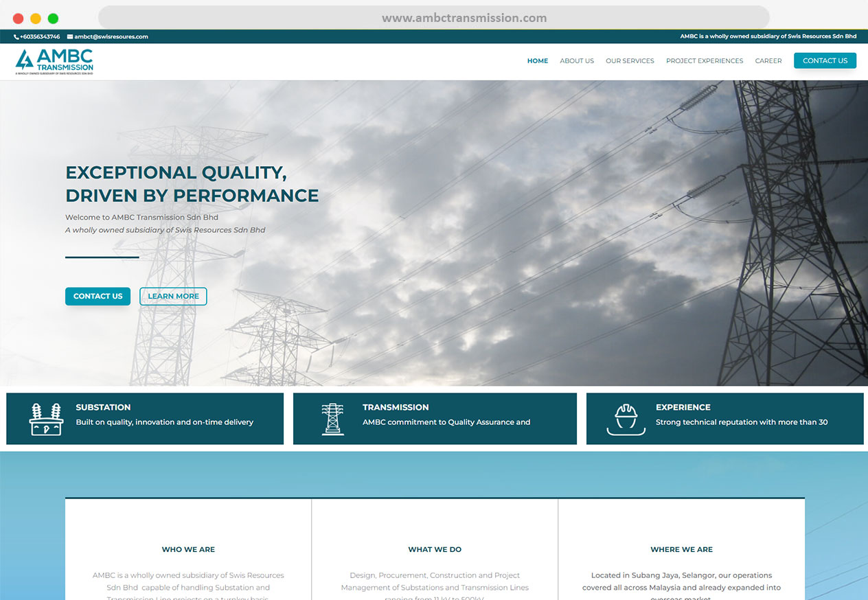Image resolution: width=868 pixels, height=600 pixels.
Task: Navigate to the Career menu item
Action: coord(768,61)
